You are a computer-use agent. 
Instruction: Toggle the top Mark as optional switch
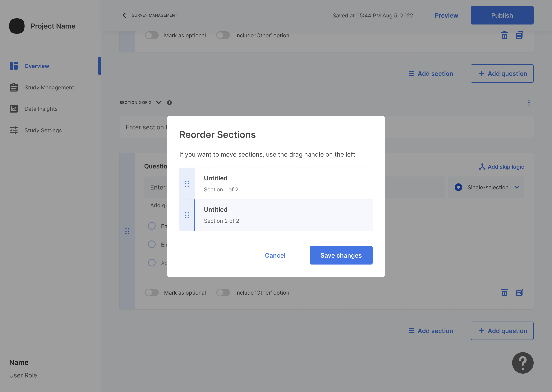pyautogui.click(x=152, y=35)
